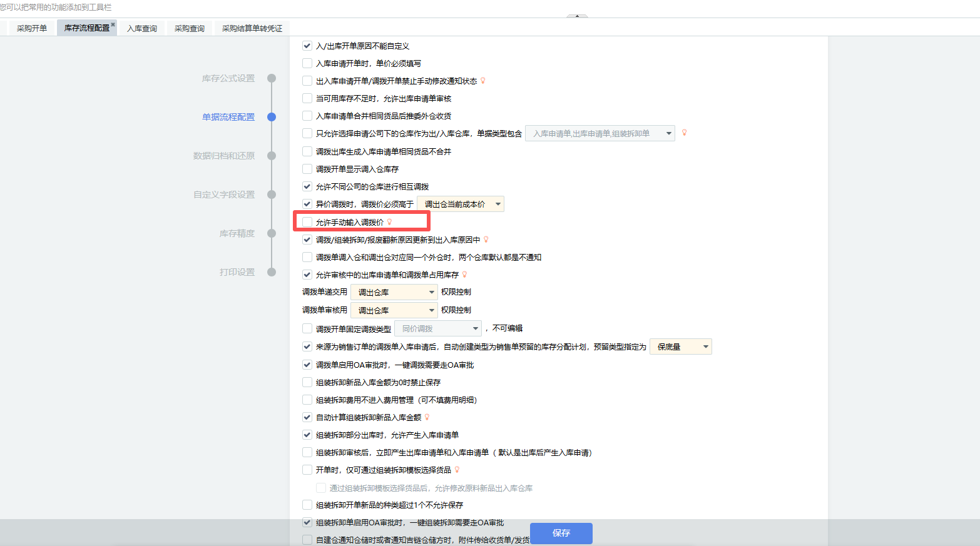Click hint bulb after 出入库申请开单禁止手动修改通知状态
Image resolution: width=980 pixels, height=546 pixels.
482,81
